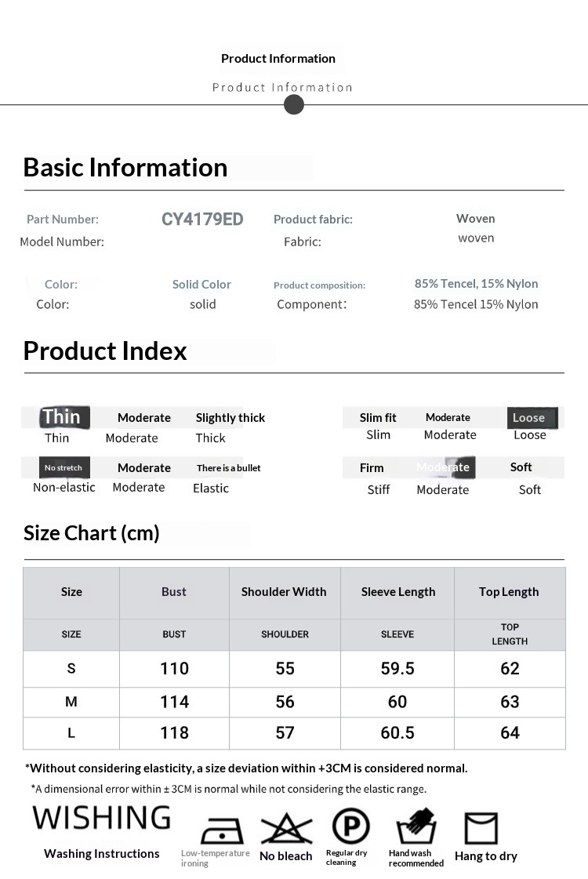Click the regular dry cleaning circle icon
Screen dimensions: 588x879
click(350, 826)
